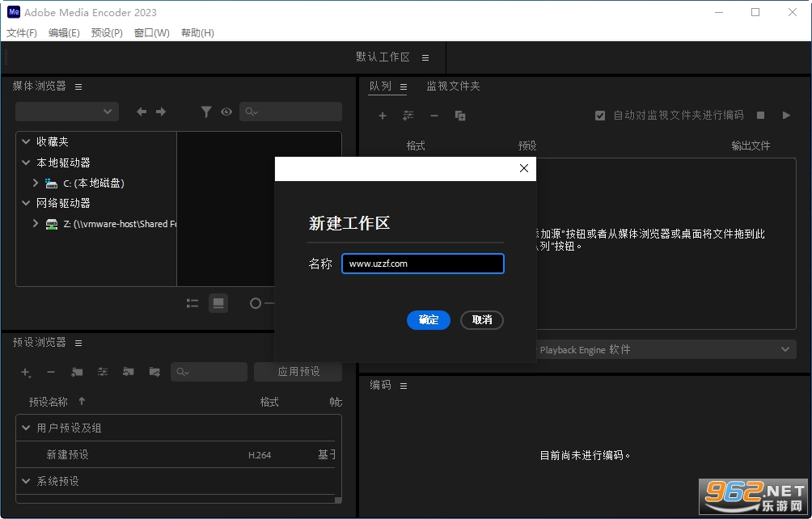
Task: Open the 编码 panel menu icon
Action: [x=404, y=386]
